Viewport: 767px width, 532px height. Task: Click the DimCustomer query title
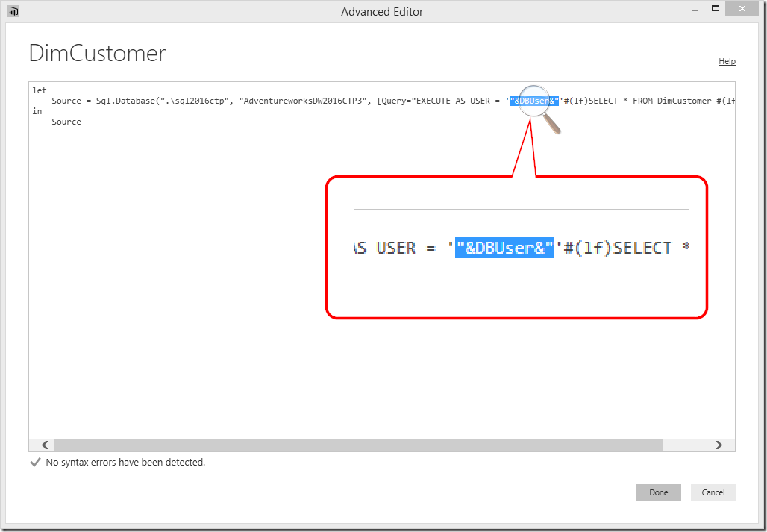click(x=97, y=53)
